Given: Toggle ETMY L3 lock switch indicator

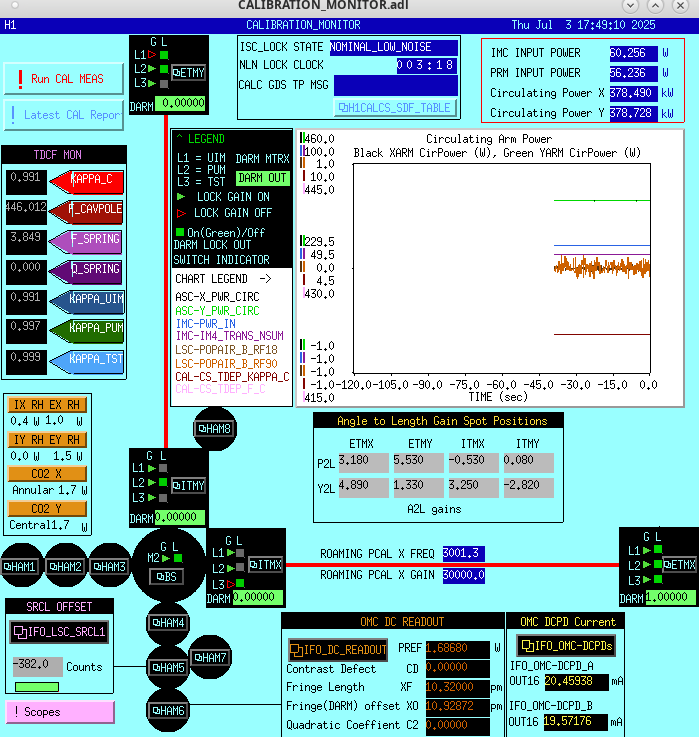Looking at the screenshot, I should coord(164,84).
